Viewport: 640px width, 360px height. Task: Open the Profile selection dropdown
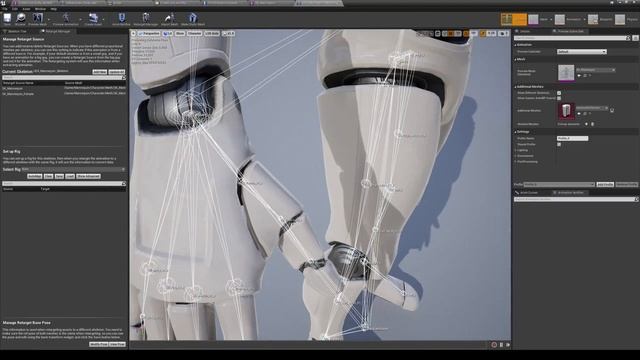pyautogui.click(x=559, y=184)
